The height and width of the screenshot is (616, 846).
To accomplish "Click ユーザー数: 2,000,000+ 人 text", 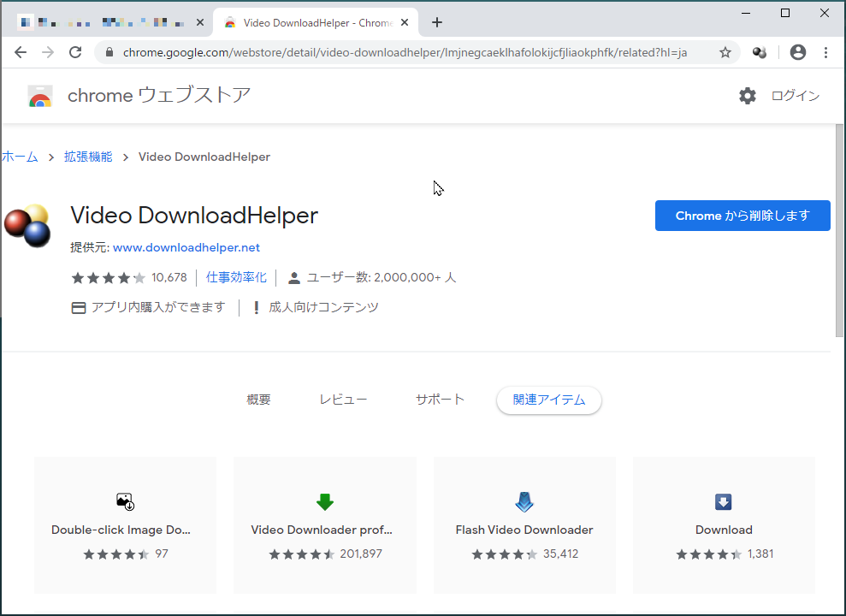I will (382, 277).
